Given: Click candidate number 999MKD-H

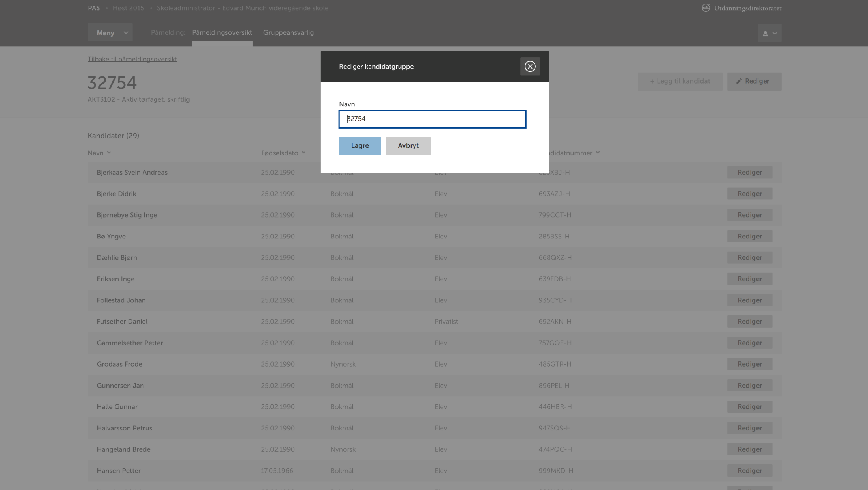Looking at the screenshot, I should [x=556, y=471].
